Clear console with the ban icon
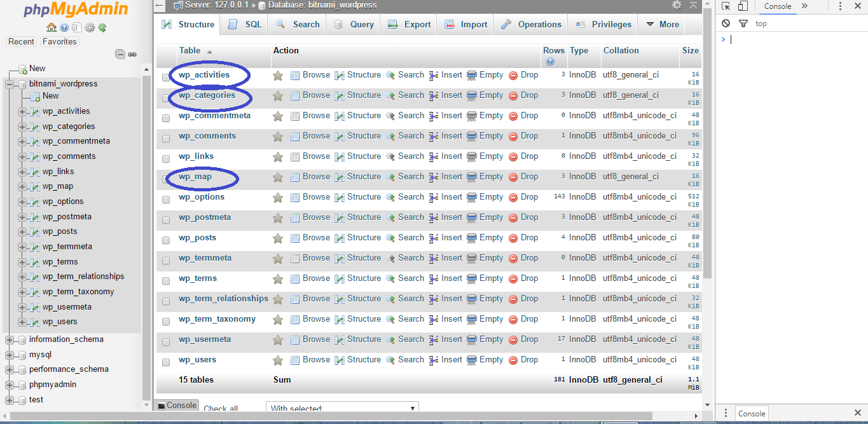 tap(726, 24)
